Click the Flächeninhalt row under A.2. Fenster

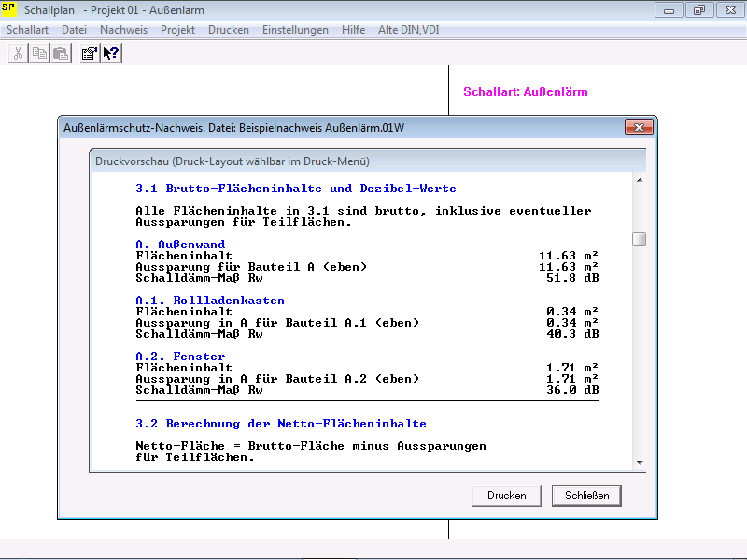367,368
